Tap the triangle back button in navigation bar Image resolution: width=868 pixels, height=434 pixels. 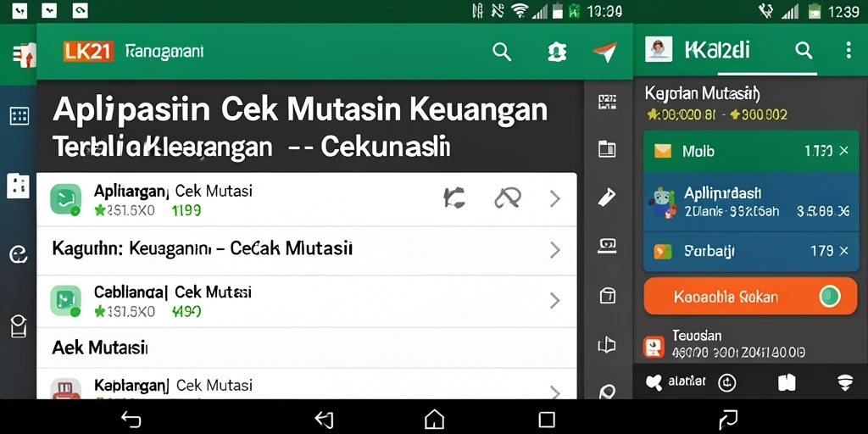(324, 419)
